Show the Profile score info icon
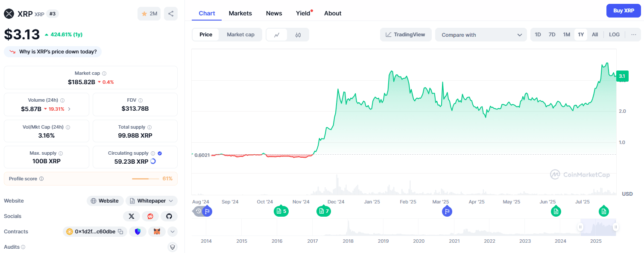 point(41,179)
